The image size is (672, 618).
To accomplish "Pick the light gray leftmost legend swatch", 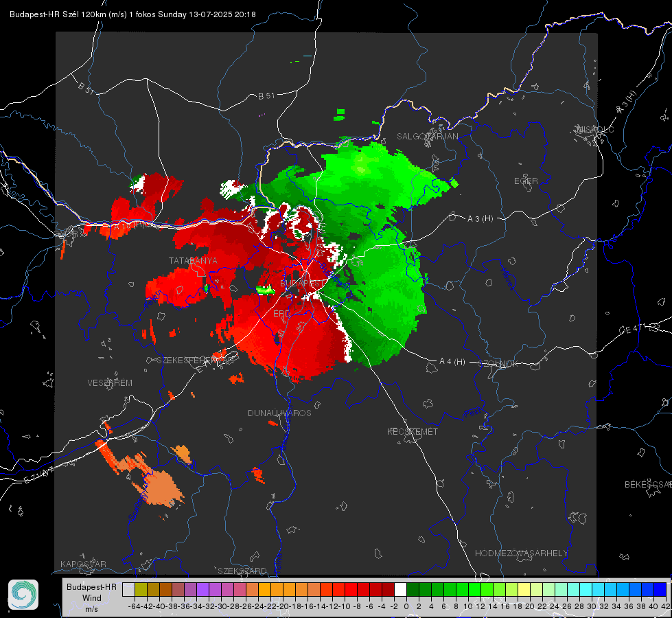I will point(128,590).
